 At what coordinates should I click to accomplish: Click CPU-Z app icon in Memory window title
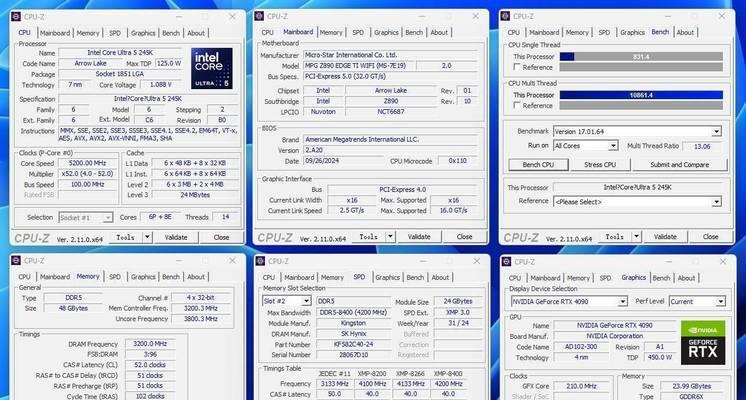16,261
